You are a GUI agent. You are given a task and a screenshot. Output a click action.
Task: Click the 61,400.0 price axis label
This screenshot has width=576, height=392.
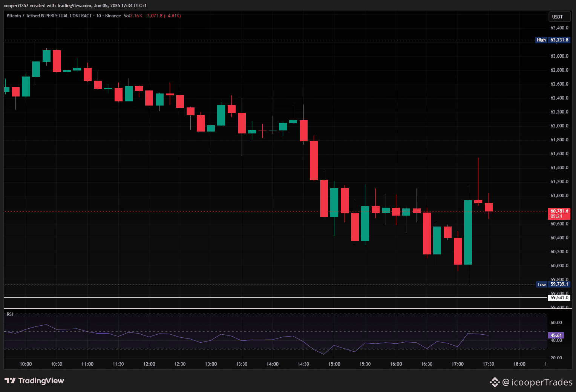tap(559, 168)
